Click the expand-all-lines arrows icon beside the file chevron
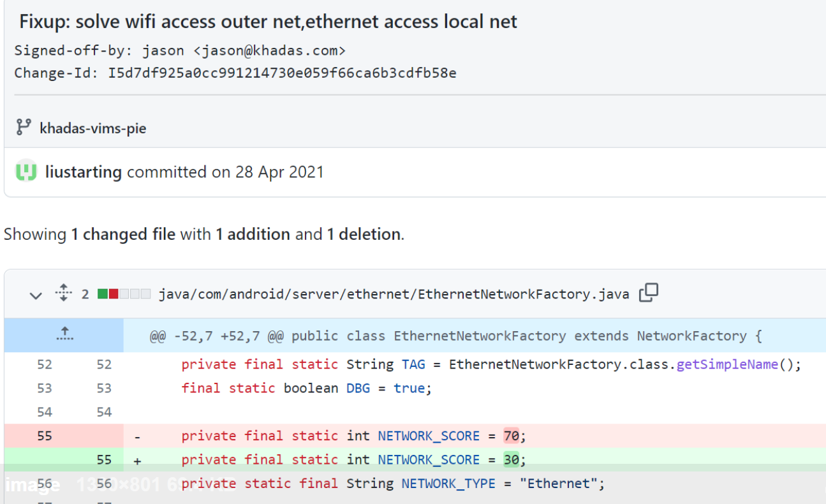The height and width of the screenshot is (504, 826). point(63,293)
